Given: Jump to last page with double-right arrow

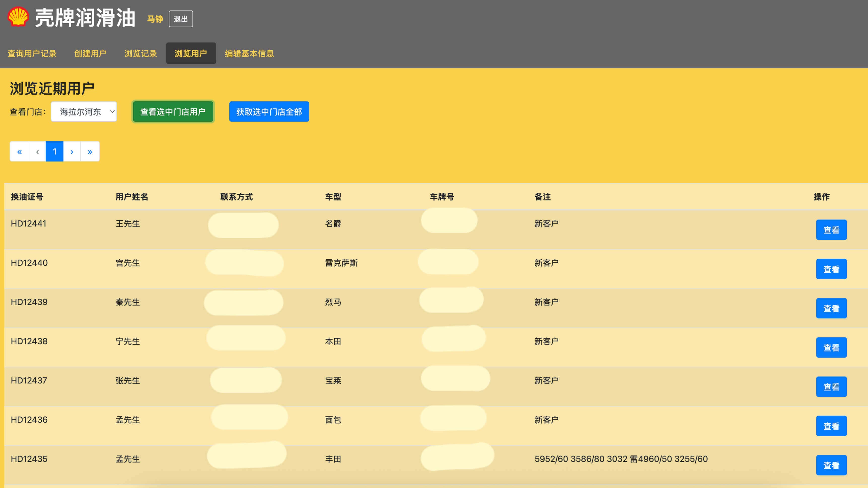Looking at the screenshot, I should pyautogui.click(x=90, y=151).
